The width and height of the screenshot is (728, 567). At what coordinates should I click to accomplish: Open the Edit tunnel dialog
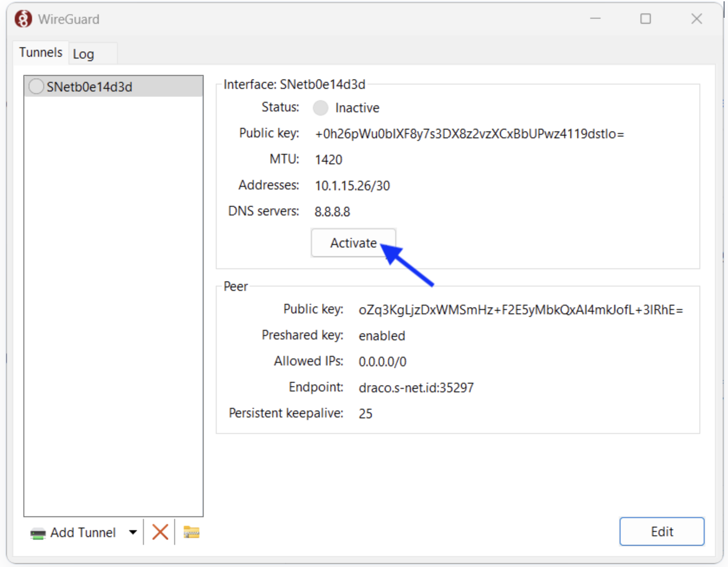click(662, 531)
